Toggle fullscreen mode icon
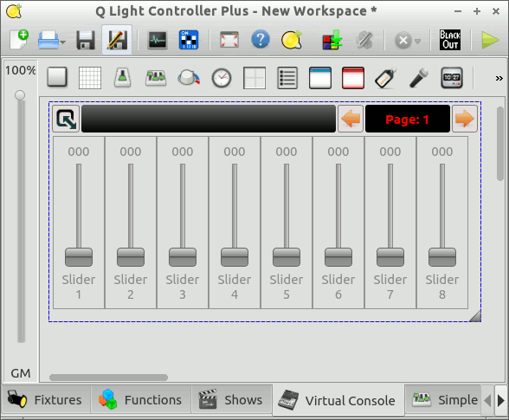The height and width of the screenshot is (420, 509). (229, 40)
